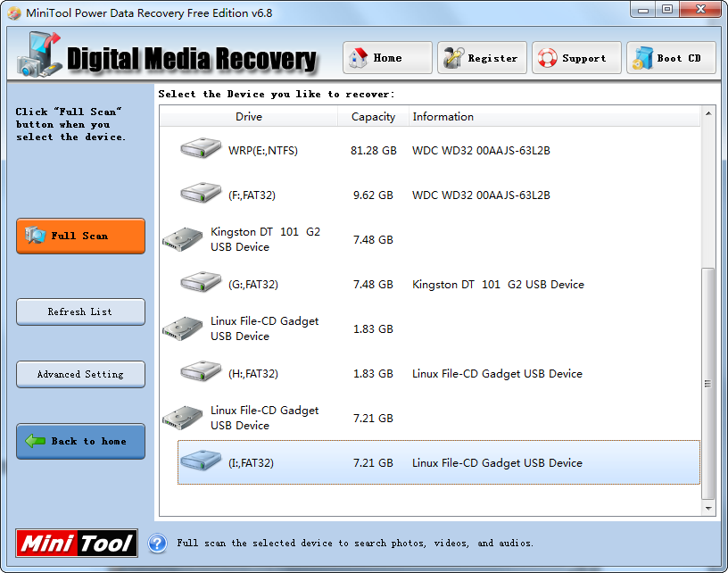Click the device list scrollbar thumb

coord(708,384)
